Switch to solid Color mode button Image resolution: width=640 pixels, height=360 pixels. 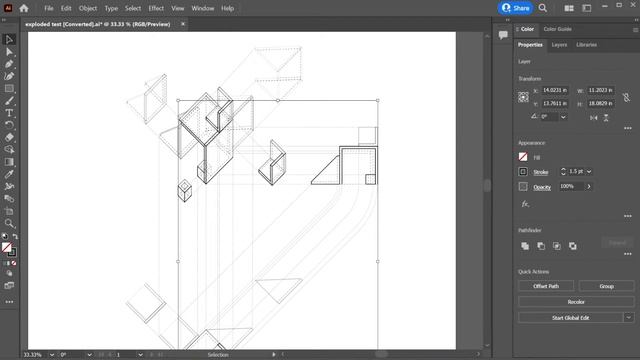point(5,263)
